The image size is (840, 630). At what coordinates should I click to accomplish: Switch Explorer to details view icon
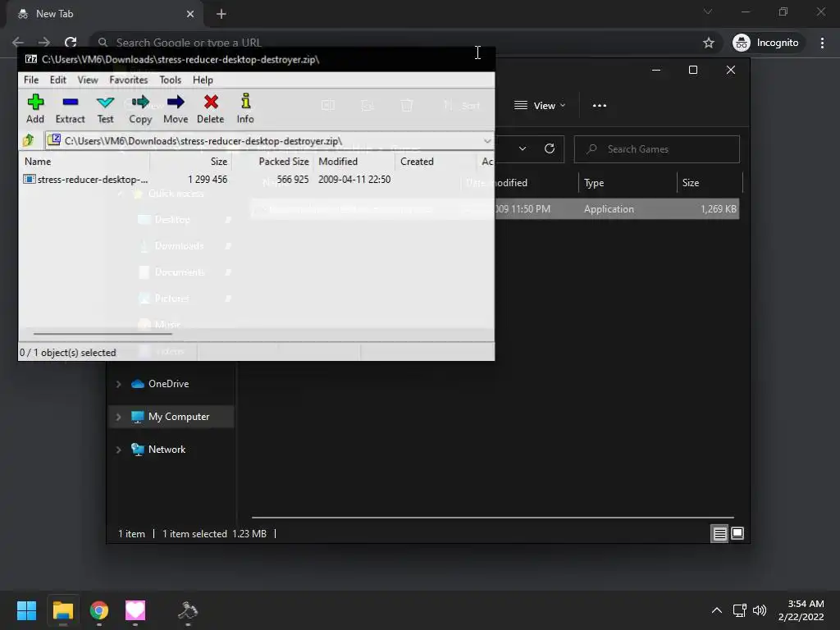(719, 533)
